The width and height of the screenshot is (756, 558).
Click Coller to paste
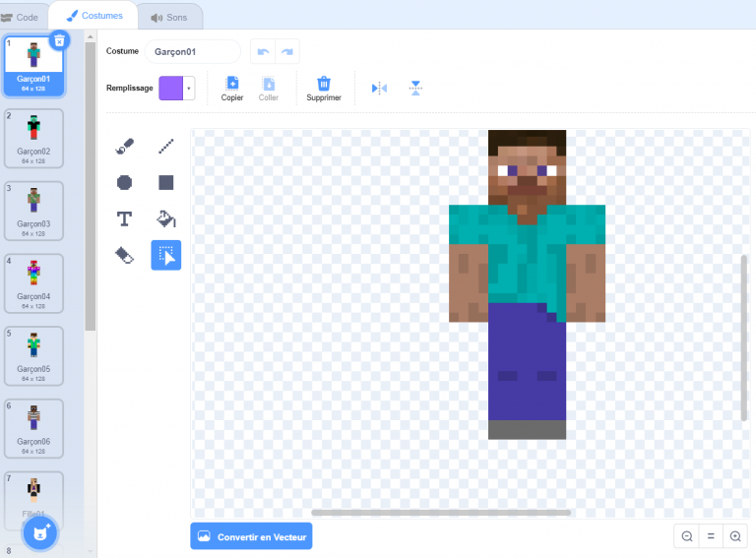tap(269, 89)
